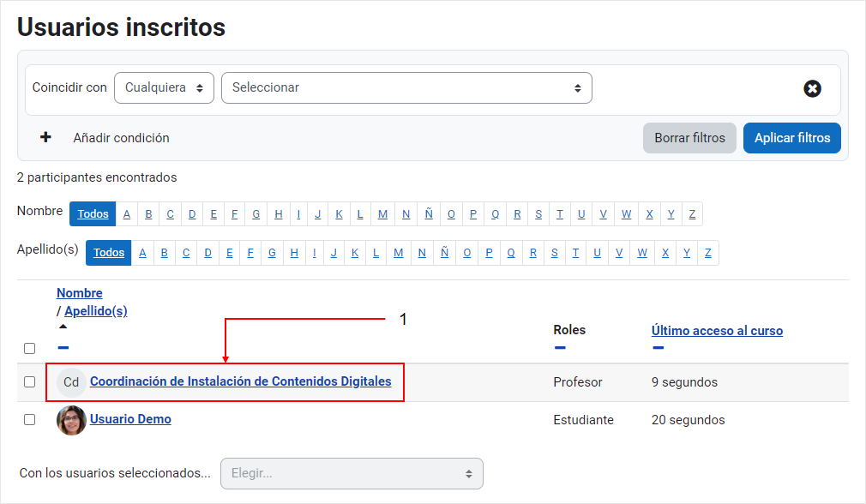Viewport: 866px width, 504px height.
Task: Check the select-all users checkbox
Action: click(30, 348)
